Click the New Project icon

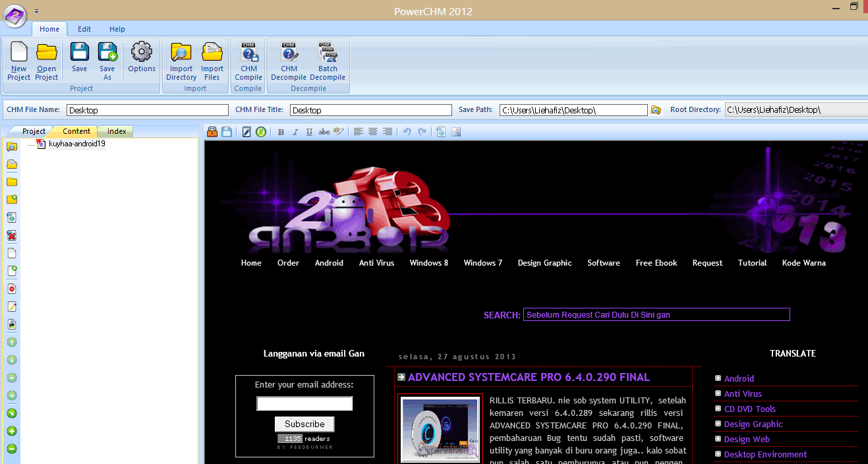tap(18, 52)
